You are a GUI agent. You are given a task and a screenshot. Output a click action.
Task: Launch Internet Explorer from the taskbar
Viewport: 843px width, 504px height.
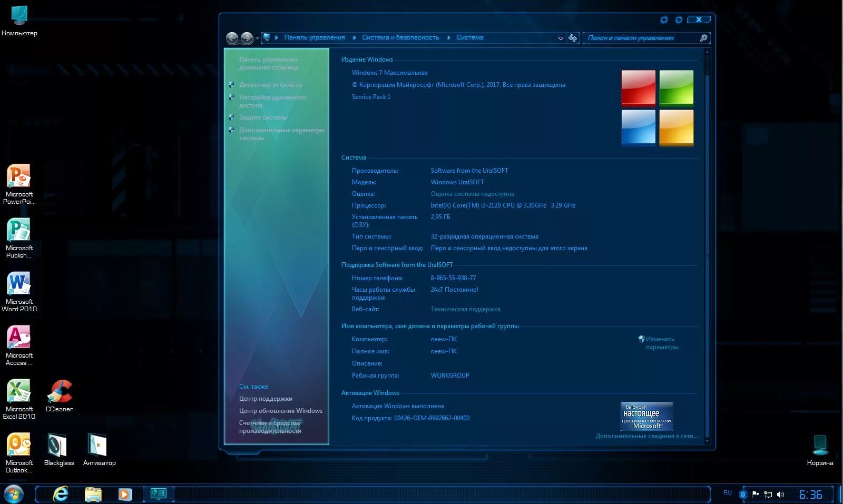pyautogui.click(x=61, y=494)
